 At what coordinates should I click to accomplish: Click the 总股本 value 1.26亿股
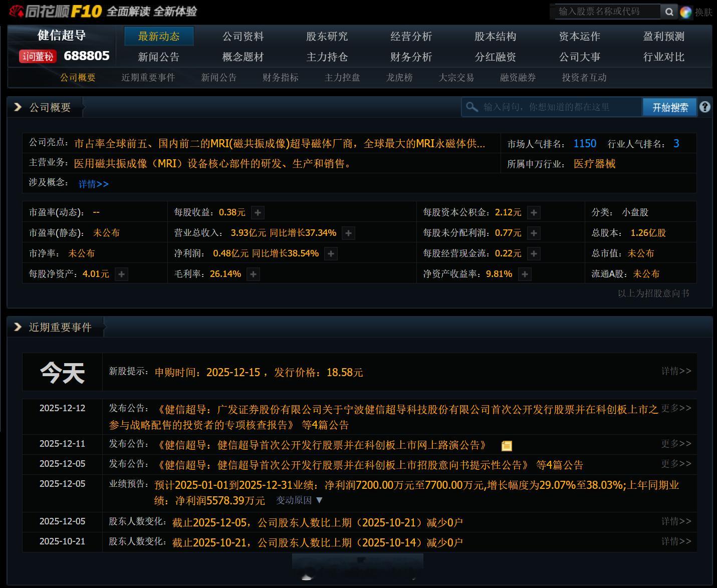(648, 233)
